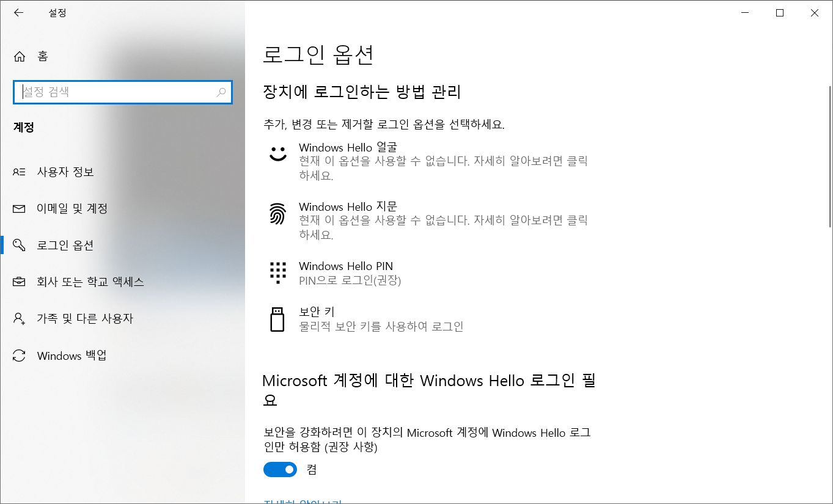Minimize the Settings window
Viewport: 833px width, 504px height.
744,12
